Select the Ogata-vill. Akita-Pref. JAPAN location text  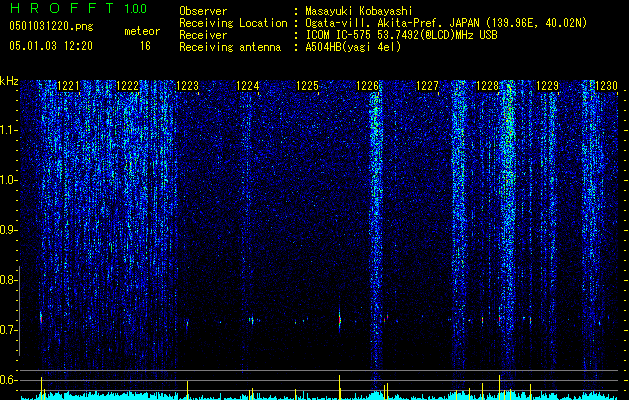446,23
